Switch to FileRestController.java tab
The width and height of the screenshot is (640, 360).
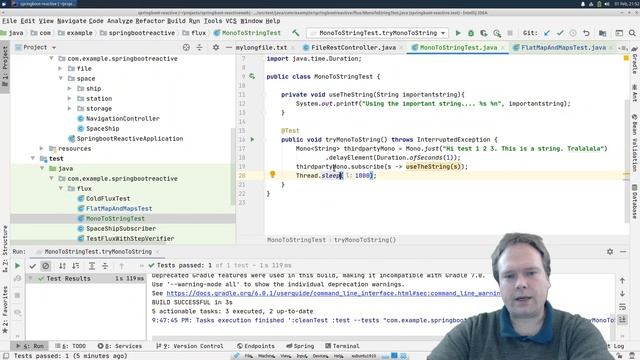[x=353, y=47]
